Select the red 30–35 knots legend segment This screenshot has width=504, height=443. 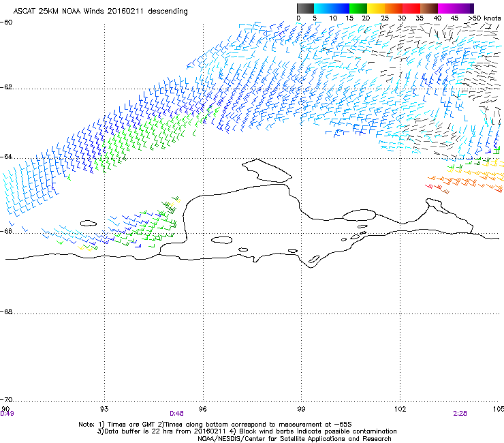411,8
